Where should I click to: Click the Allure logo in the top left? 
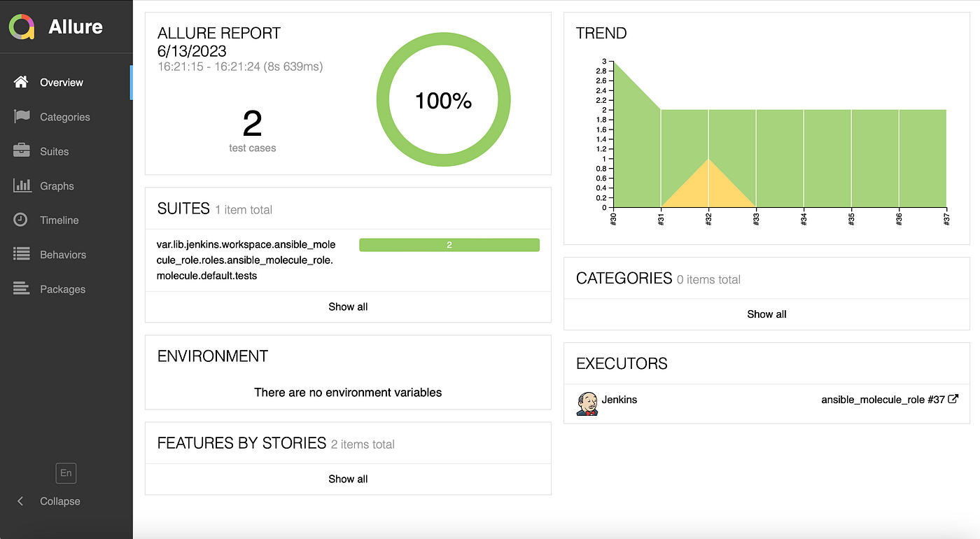22,27
